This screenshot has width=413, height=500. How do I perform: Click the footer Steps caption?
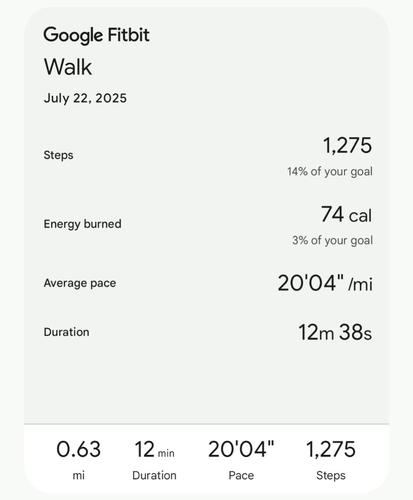(331, 475)
